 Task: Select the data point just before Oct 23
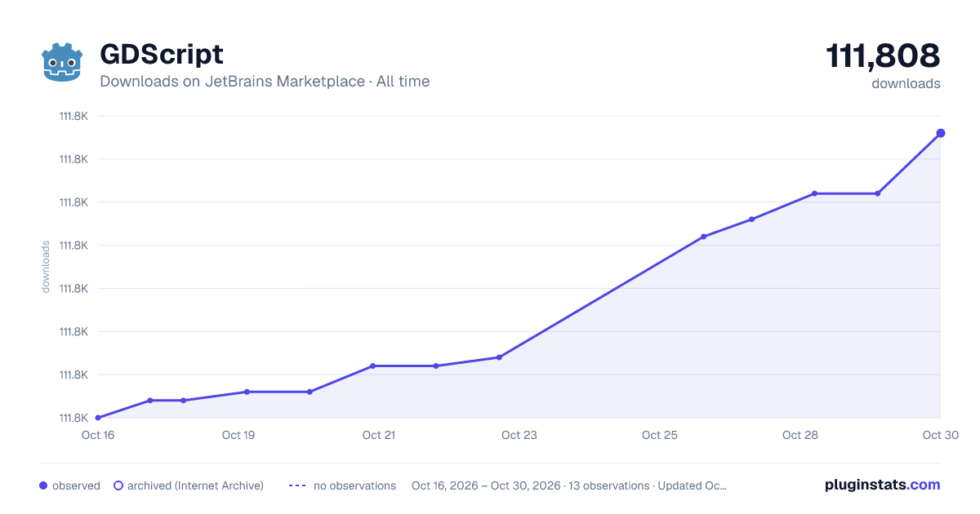(x=499, y=357)
